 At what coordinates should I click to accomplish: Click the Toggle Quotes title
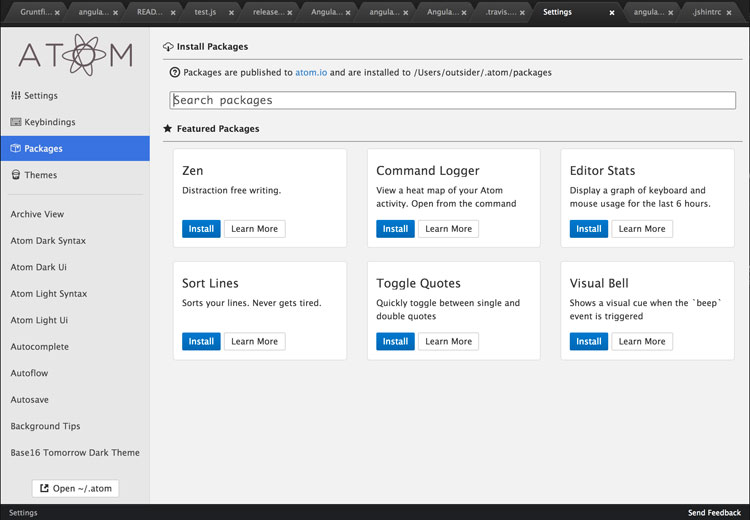pyautogui.click(x=419, y=283)
